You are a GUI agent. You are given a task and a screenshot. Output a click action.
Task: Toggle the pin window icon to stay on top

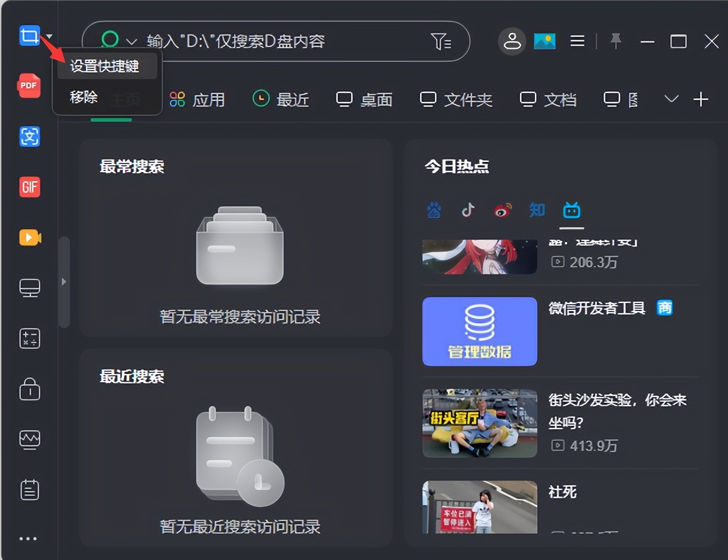(617, 41)
